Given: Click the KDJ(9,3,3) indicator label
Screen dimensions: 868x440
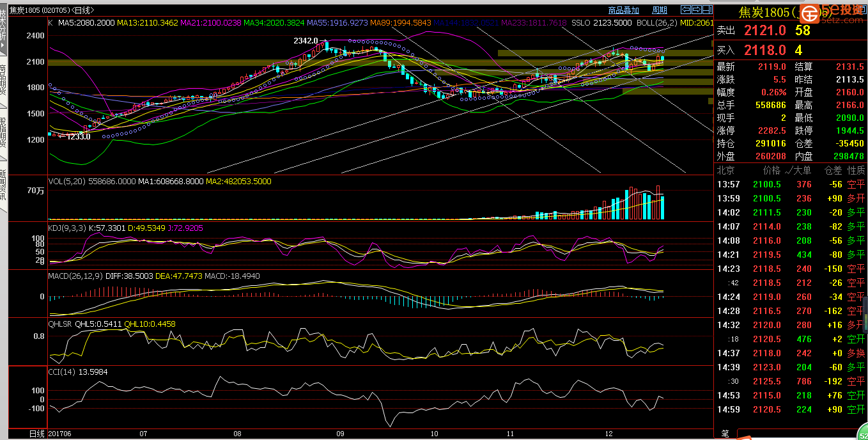Looking at the screenshot, I should click(x=66, y=227).
